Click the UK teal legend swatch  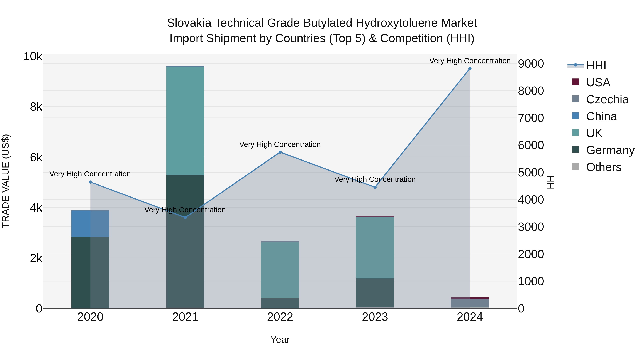tap(575, 132)
